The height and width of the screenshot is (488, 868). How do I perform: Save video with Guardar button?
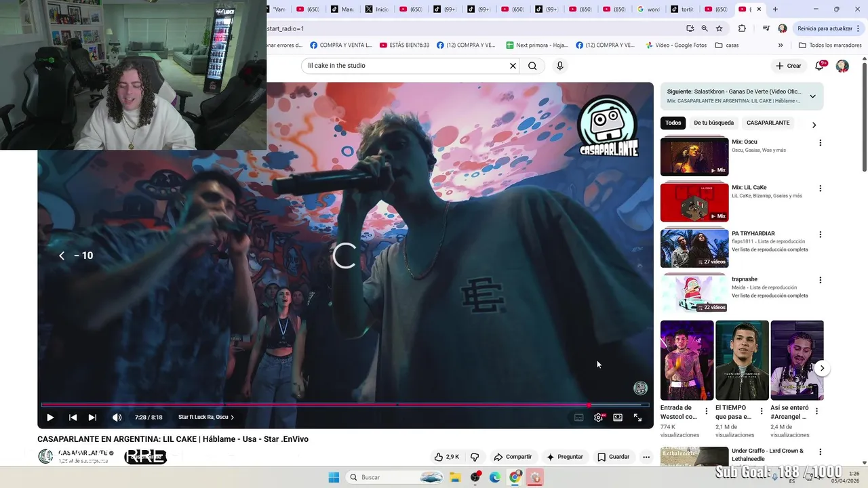tap(613, 457)
